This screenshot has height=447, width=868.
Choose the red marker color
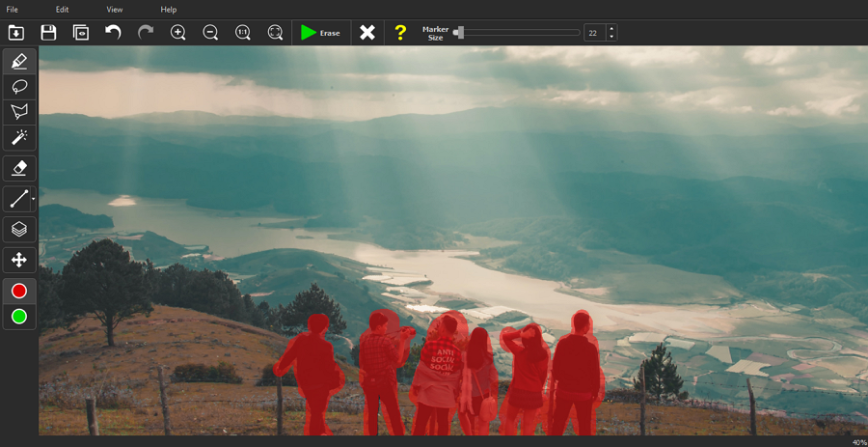19,291
